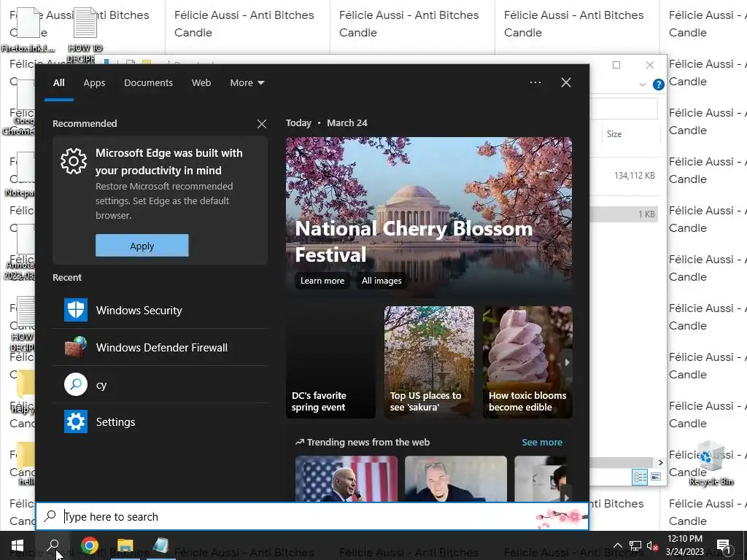Select the 134,112 KB file row
Image resolution: width=747 pixels, height=560 pixels.
tap(624, 176)
